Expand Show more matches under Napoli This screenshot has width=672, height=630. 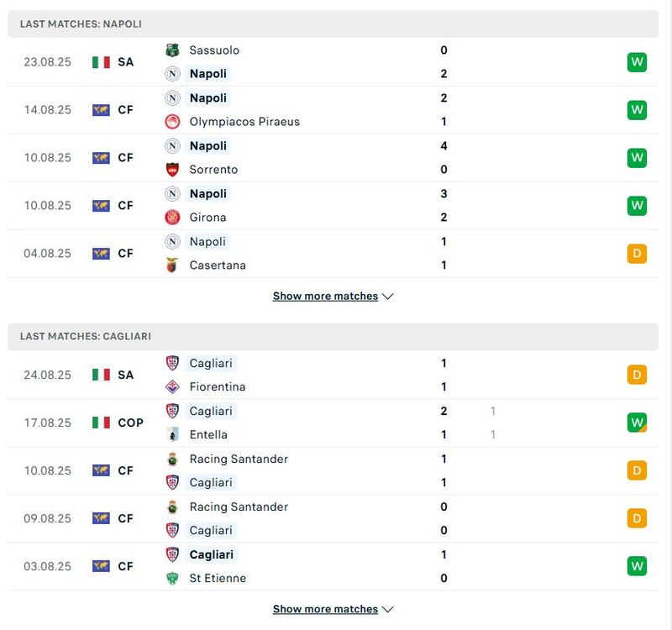pyautogui.click(x=325, y=297)
